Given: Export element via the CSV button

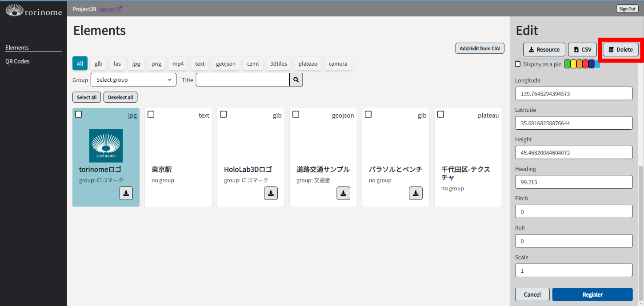Looking at the screenshot, I should click(x=582, y=50).
